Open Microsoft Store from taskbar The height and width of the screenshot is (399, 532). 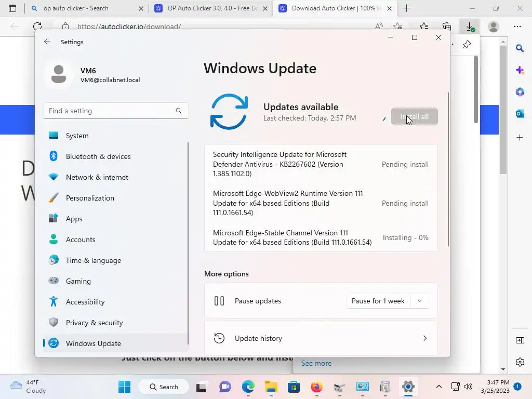pyautogui.click(x=294, y=387)
